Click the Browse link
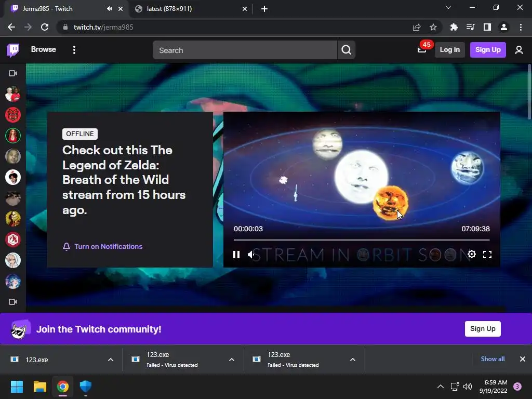The height and width of the screenshot is (399, 532). (x=44, y=49)
